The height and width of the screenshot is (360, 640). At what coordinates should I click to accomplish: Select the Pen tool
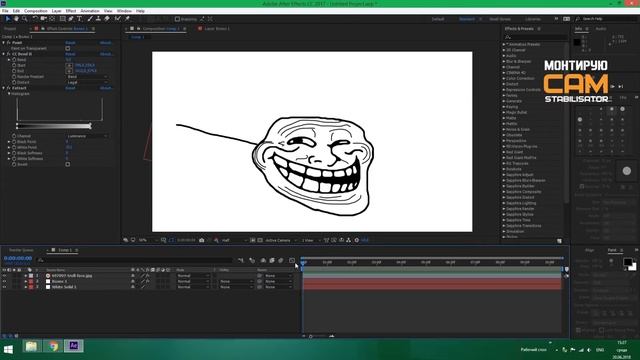pos(71,19)
